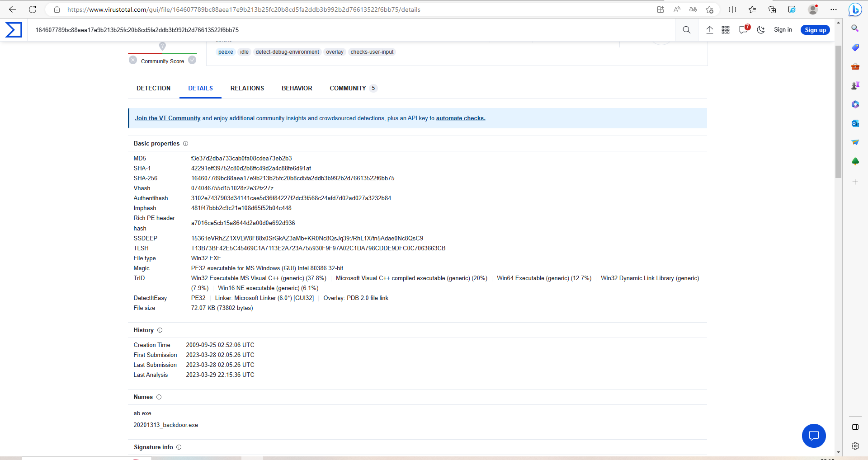Select the Imphash value 481f47bbb2c9...
868x460 pixels.
click(241, 208)
